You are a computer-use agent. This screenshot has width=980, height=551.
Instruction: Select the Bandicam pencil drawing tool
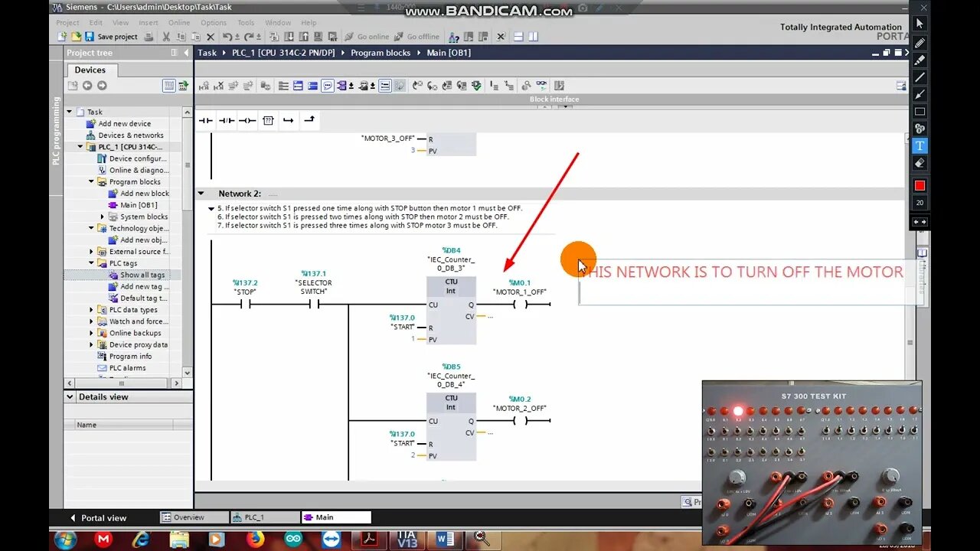point(920,42)
